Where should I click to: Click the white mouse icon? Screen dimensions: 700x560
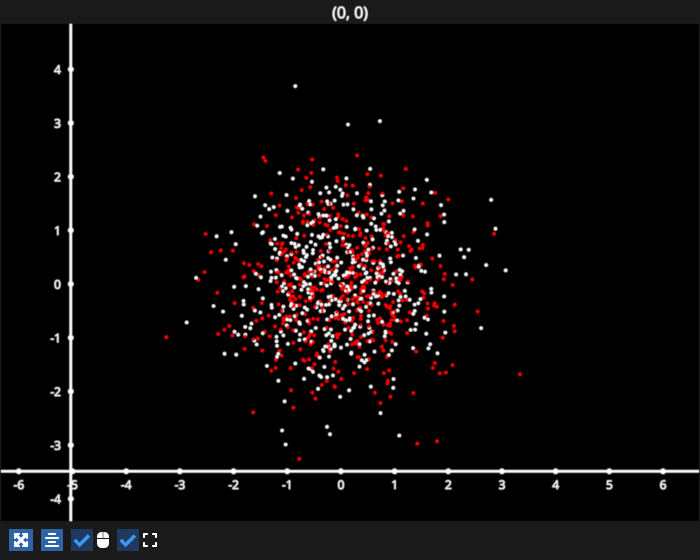103,540
